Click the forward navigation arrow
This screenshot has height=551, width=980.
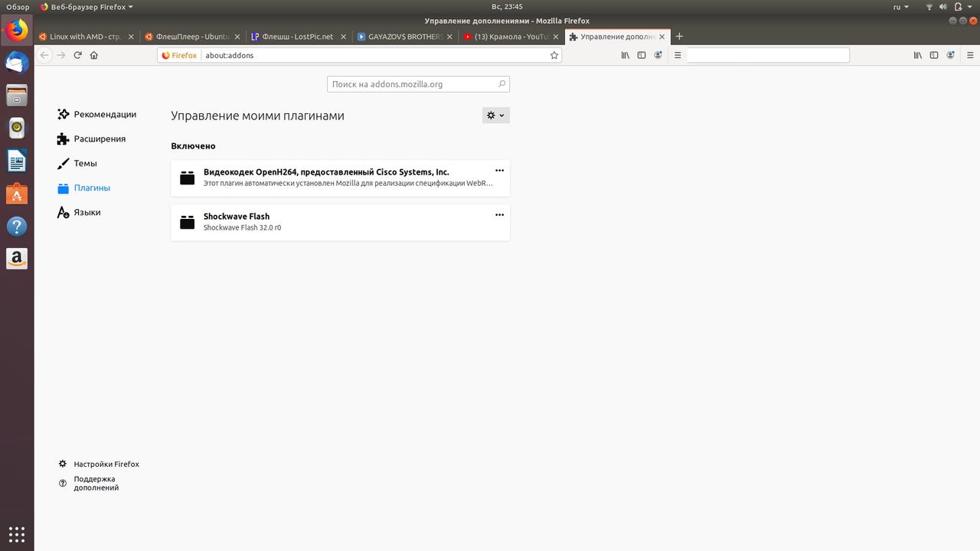click(x=61, y=55)
